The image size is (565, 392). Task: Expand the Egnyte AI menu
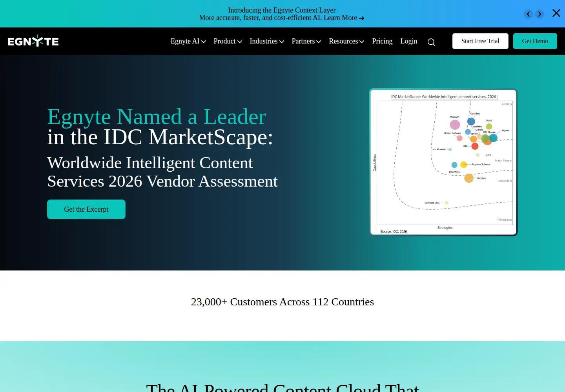click(x=188, y=41)
